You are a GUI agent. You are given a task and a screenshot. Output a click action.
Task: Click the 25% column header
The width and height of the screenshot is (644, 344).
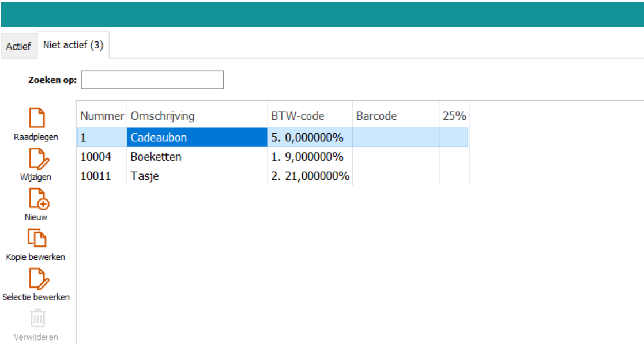[454, 116]
